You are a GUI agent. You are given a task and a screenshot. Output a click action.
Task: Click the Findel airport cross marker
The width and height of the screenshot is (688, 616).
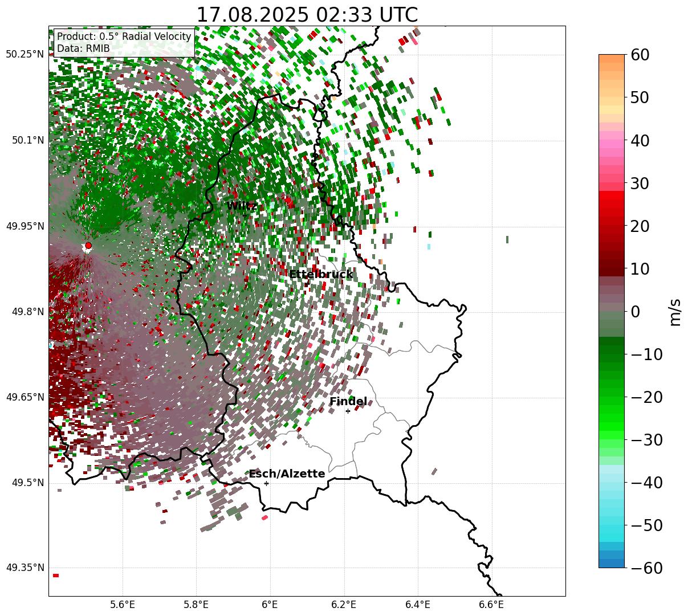[x=348, y=411]
